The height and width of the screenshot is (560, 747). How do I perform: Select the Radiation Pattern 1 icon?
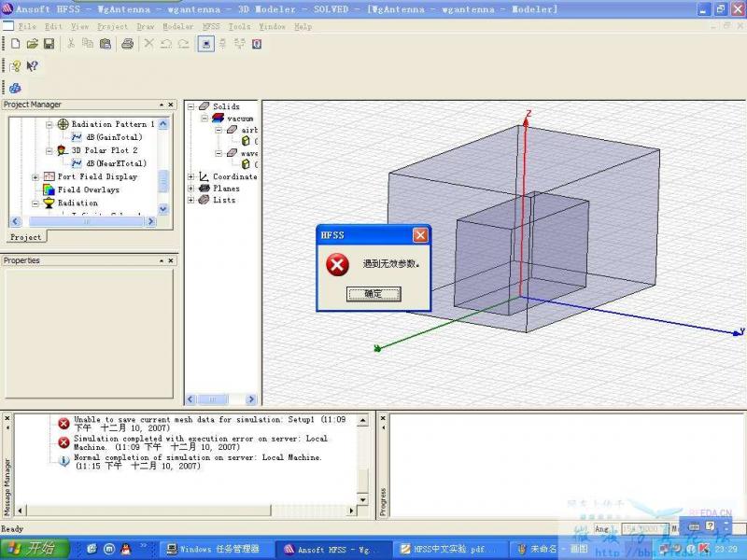[63, 124]
